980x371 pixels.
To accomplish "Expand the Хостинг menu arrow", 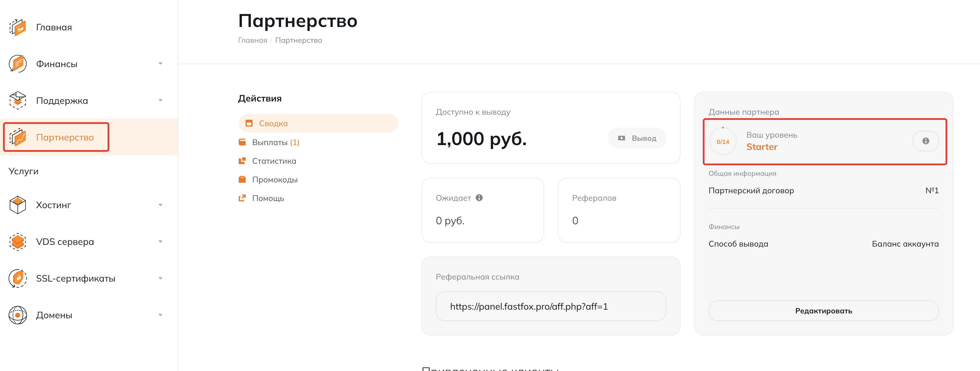I will click(x=160, y=205).
